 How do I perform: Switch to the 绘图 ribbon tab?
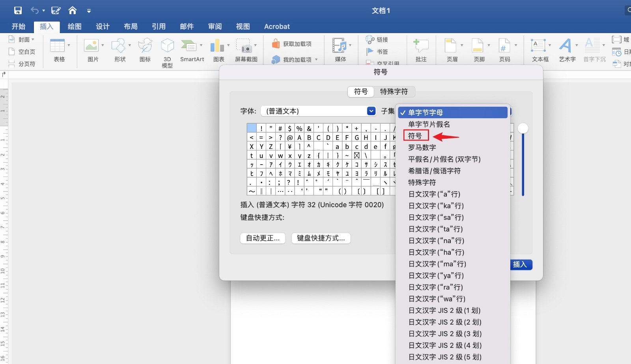click(75, 26)
